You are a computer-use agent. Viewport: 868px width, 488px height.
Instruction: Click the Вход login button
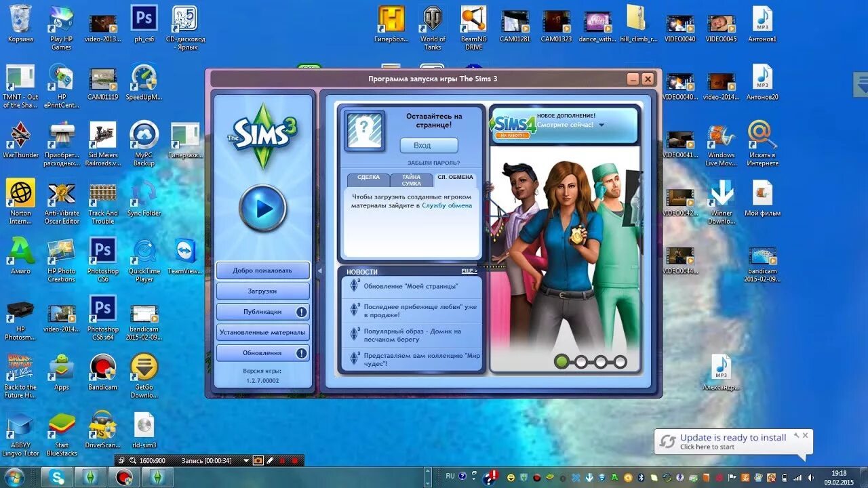coord(429,145)
